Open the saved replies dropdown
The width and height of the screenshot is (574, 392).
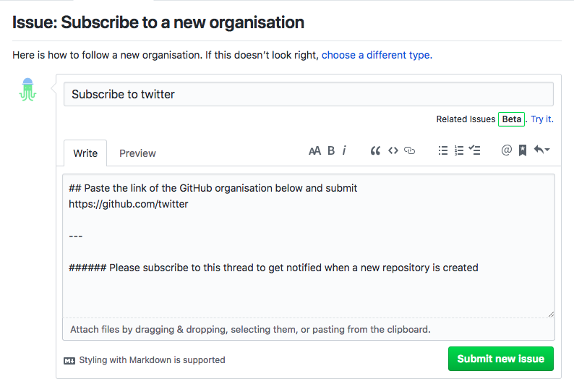point(541,151)
